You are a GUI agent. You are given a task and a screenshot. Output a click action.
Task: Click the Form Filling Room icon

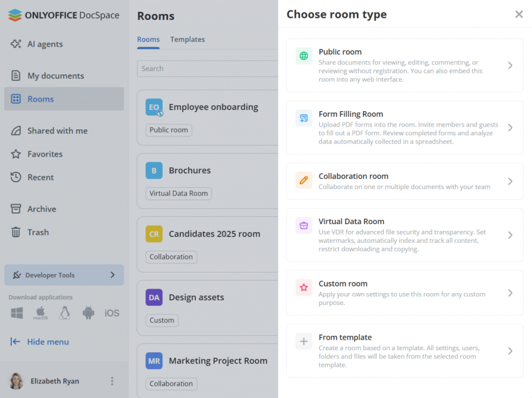304,118
